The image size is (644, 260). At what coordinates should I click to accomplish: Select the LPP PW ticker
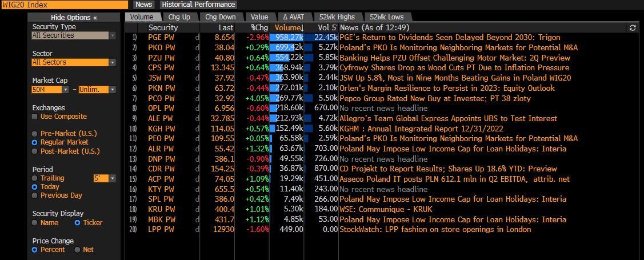pos(161,229)
